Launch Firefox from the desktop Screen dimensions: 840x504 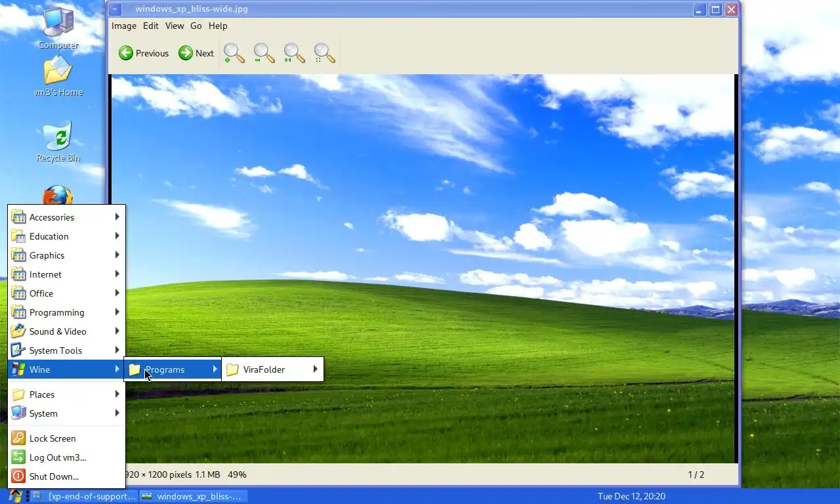coord(58,196)
